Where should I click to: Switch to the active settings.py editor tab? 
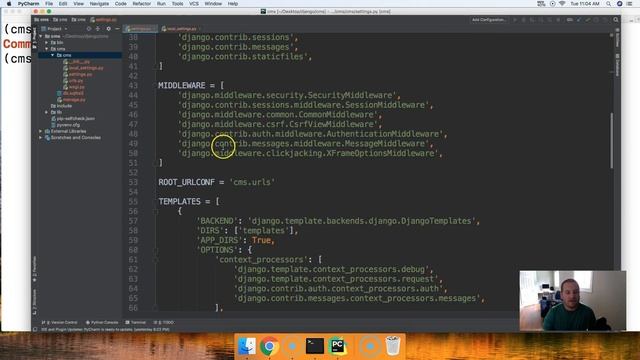(x=140, y=29)
